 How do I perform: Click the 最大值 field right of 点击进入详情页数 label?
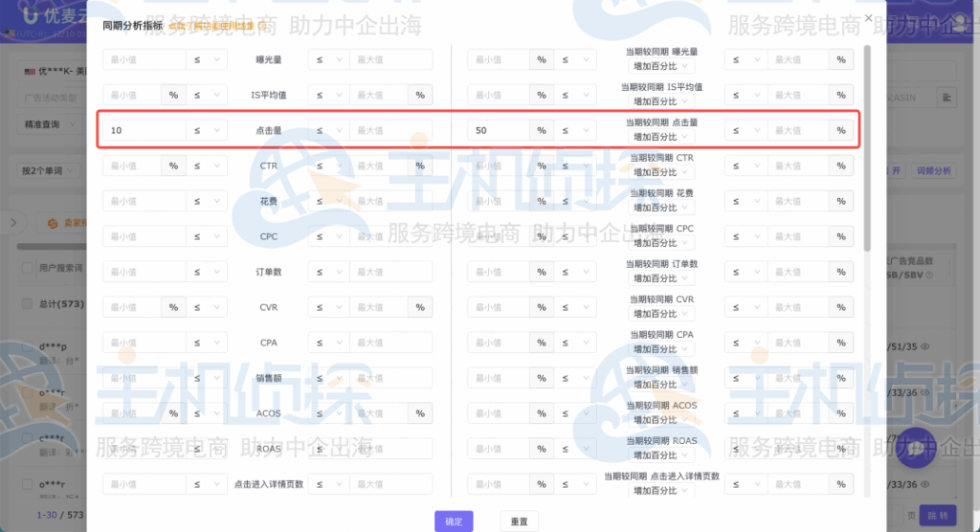391,484
